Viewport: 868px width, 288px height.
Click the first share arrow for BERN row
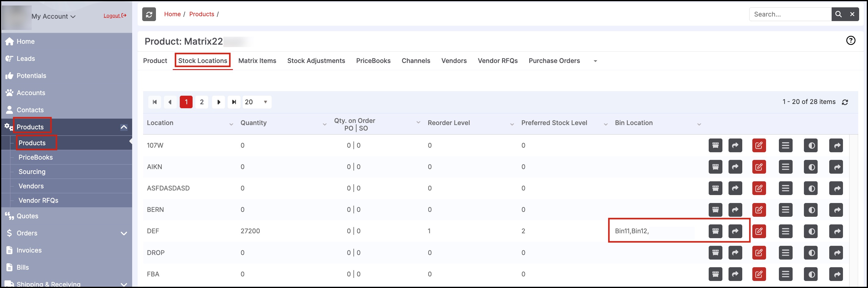pyautogui.click(x=735, y=210)
